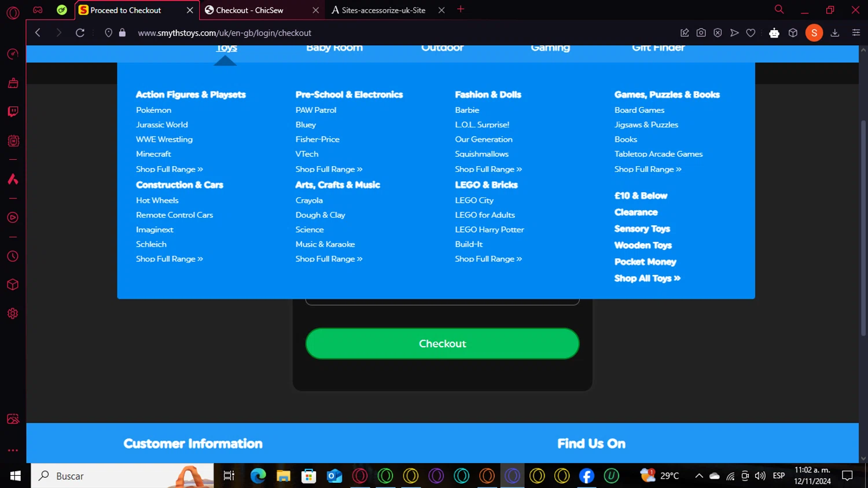Open the Jurassic World link
The image size is (868, 488).
pos(161,124)
